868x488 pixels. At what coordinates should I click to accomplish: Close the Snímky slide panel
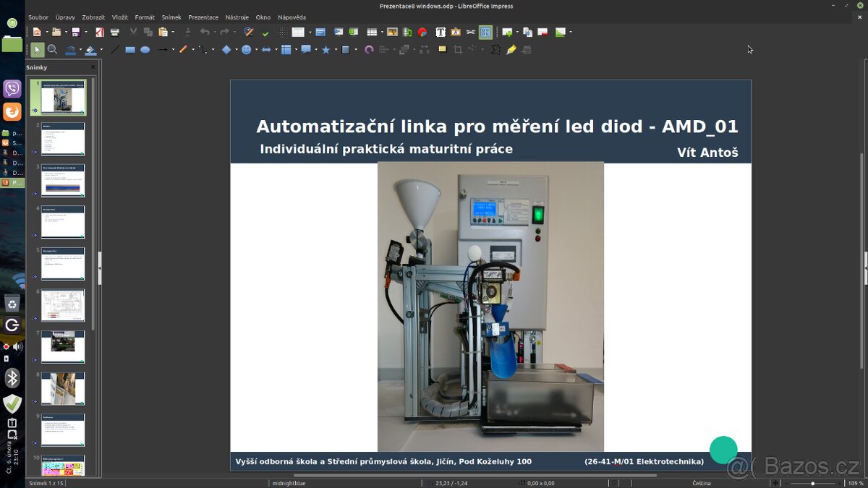(93, 67)
